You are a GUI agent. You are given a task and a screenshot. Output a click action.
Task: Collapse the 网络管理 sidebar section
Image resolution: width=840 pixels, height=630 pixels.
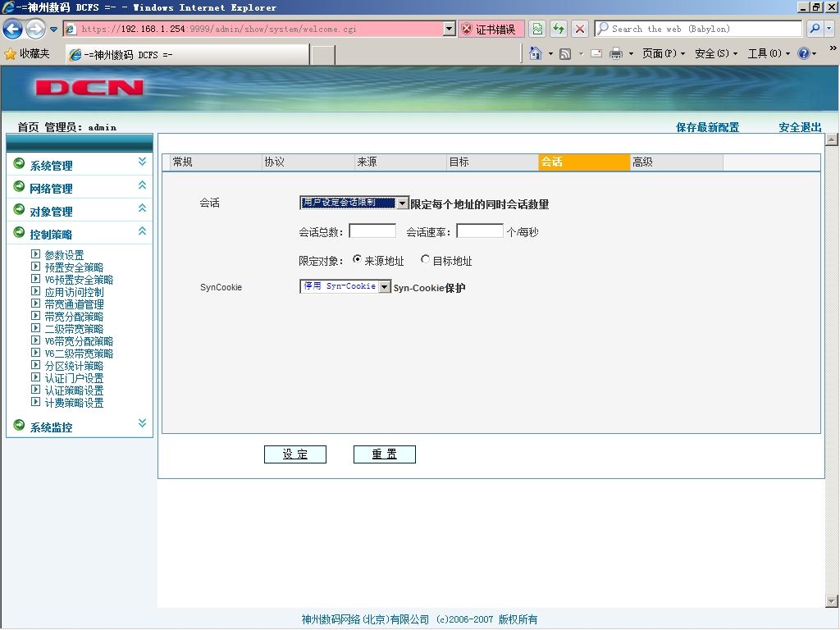click(x=142, y=185)
